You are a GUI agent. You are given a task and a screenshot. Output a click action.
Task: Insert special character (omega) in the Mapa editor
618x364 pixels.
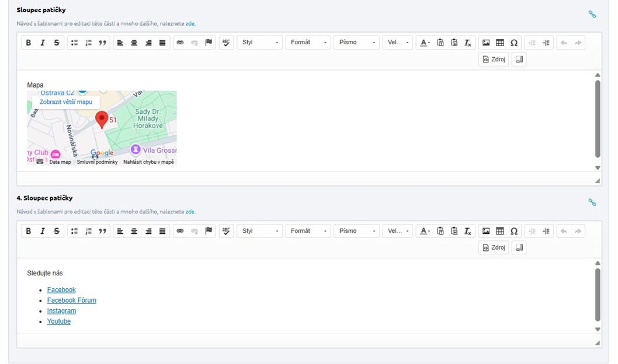click(x=514, y=43)
